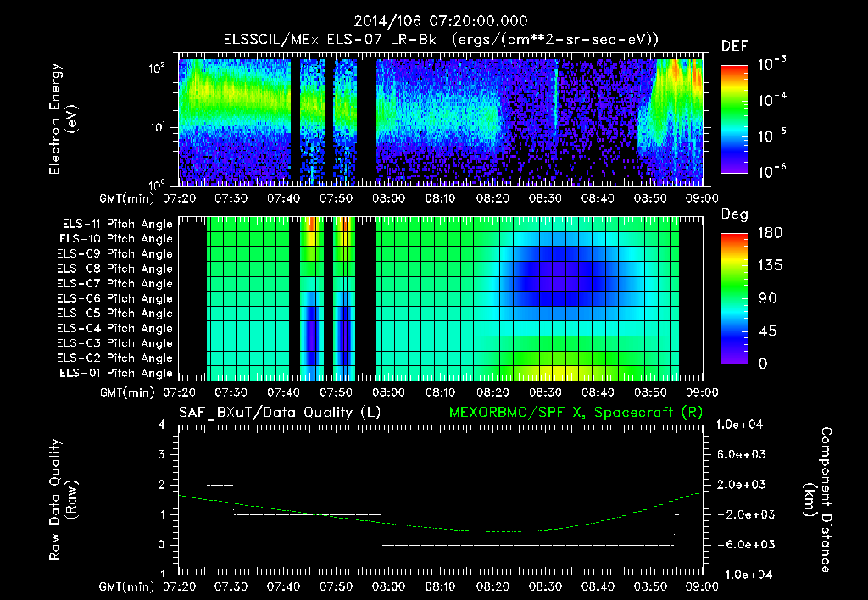This screenshot has width=868, height=600.
Task: Select the ELS-05 Pitch Angle row label
Action: tap(115, 314)
